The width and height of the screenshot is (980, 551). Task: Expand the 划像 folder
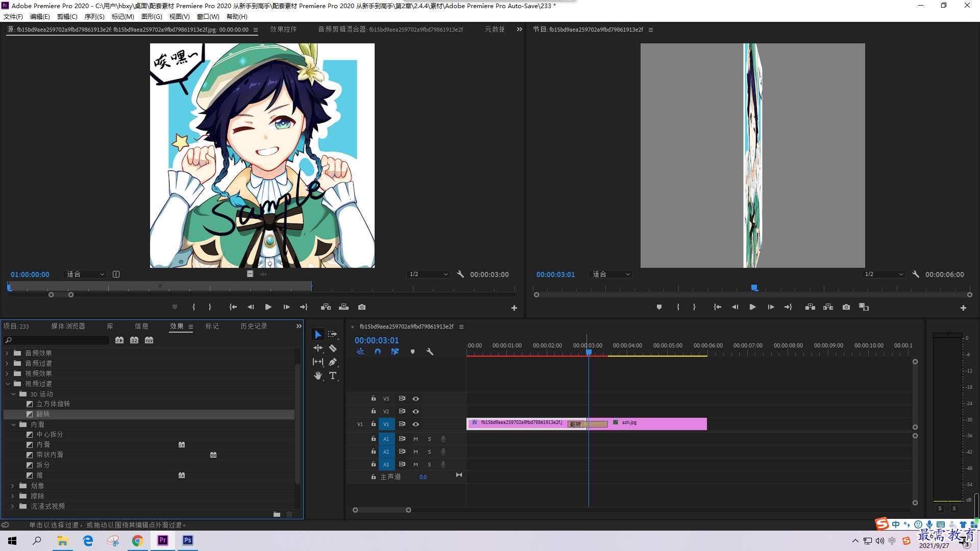tap(13, 486)
